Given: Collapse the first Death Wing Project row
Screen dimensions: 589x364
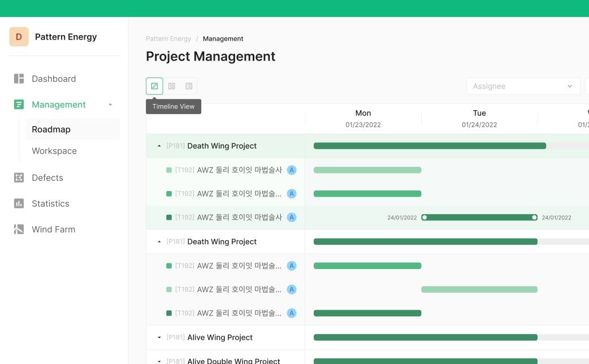Looking at the screenshot, I should [x=159, y=146].
